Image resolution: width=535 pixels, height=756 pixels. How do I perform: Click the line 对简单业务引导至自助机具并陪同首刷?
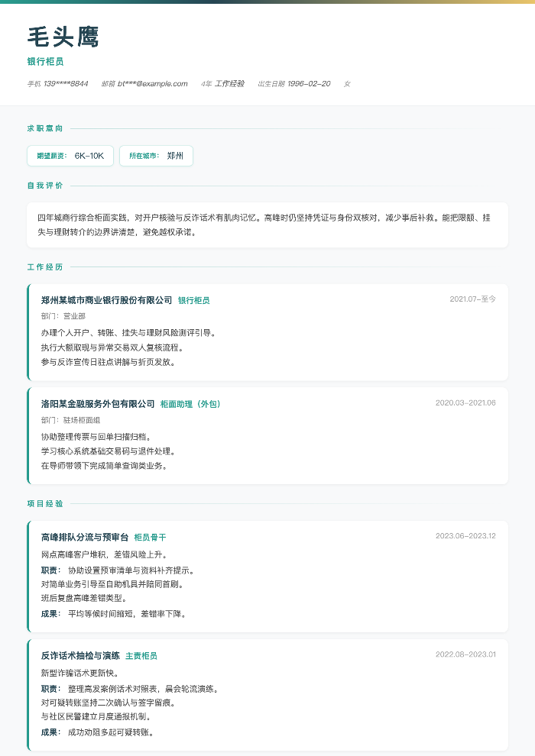coord(112,584)
